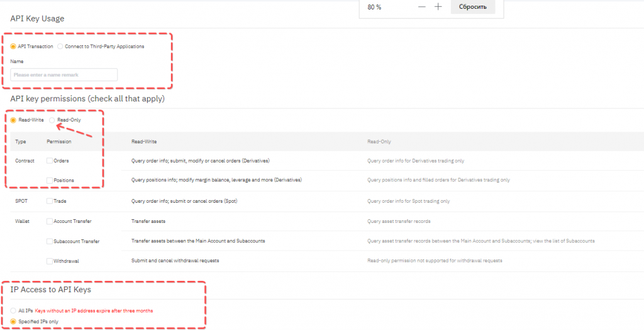This screenshot has height=330, width=644.
Task: Click the Wallet type cell
Action: 22,222
